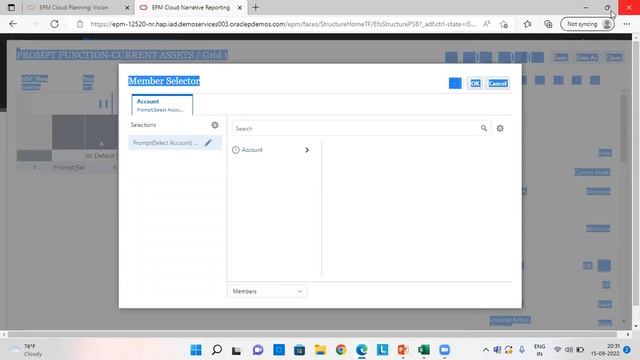Go back to the previous page
Viewport: 640px width, 360px height.
pos(13,24)
